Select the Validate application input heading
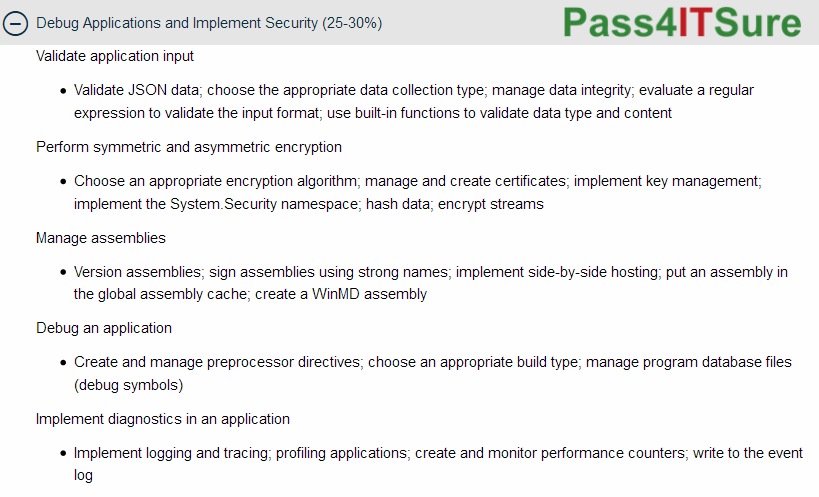This screenshot has width=819, height=497. [x=114, y=56]
